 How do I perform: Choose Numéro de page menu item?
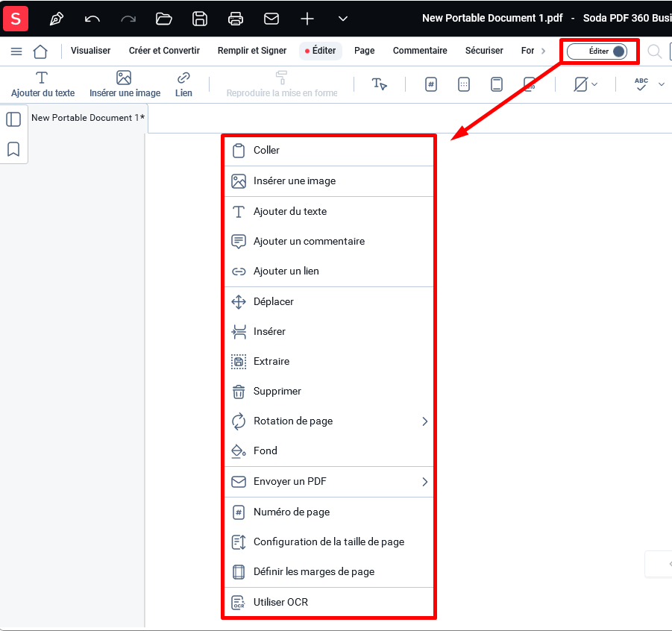click(329, 512)
